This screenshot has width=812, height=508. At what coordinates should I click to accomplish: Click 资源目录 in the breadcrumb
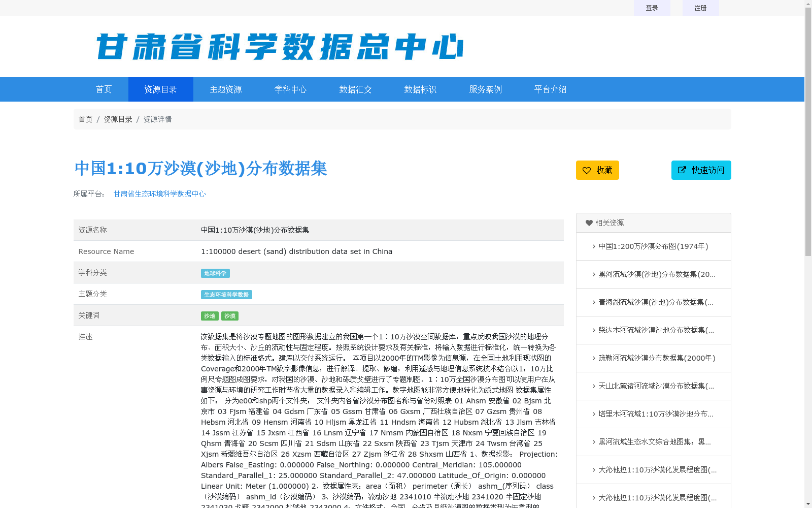118,119
